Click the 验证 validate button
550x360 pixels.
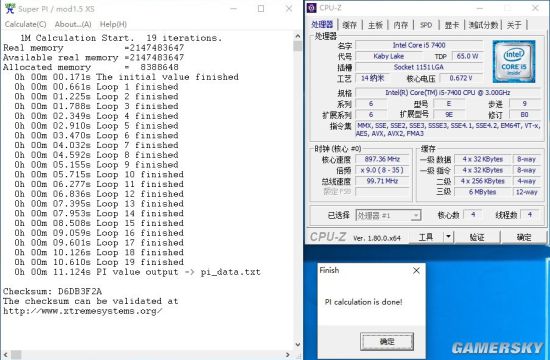477,237
